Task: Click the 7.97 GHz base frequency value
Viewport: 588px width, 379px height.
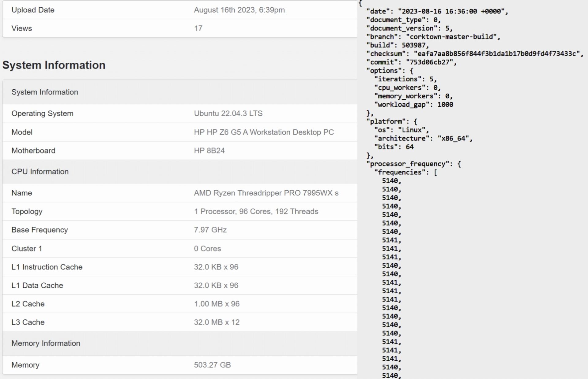Action: (210, 230)
